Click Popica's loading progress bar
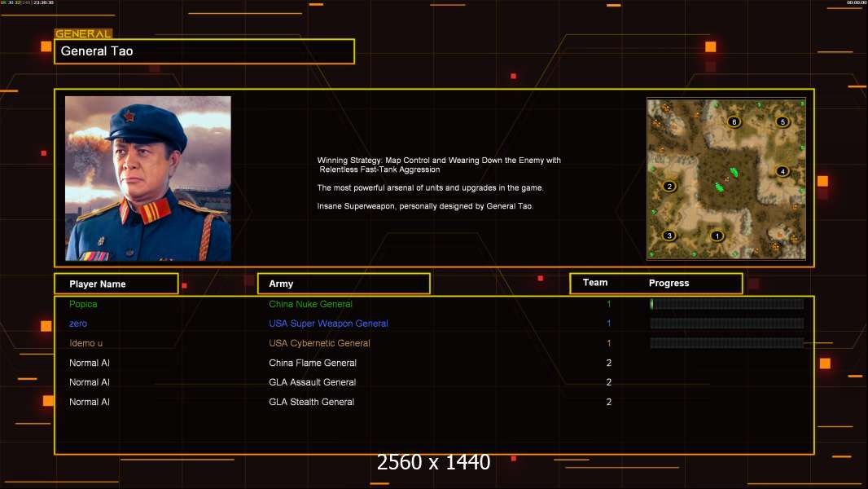Viewport: 868px width, 489px height. 727,303
